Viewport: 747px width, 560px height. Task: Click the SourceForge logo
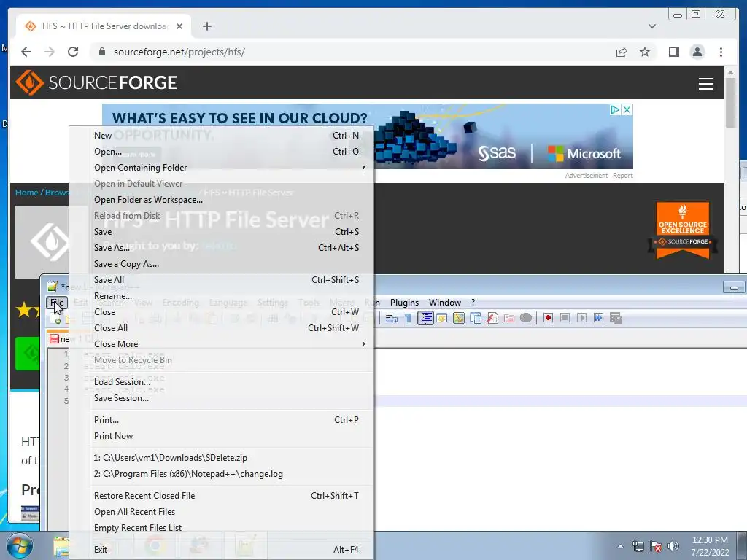[x=96, y=82]
